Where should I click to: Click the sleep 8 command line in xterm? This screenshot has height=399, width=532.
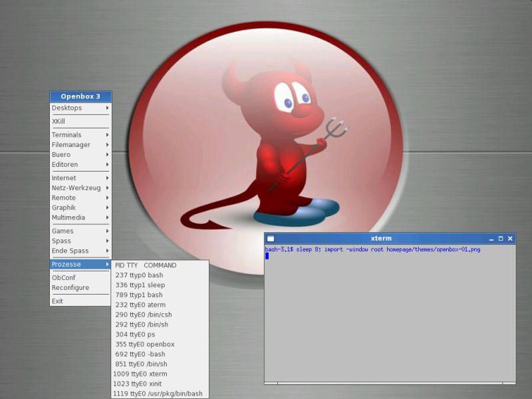[x=372, y=249]
